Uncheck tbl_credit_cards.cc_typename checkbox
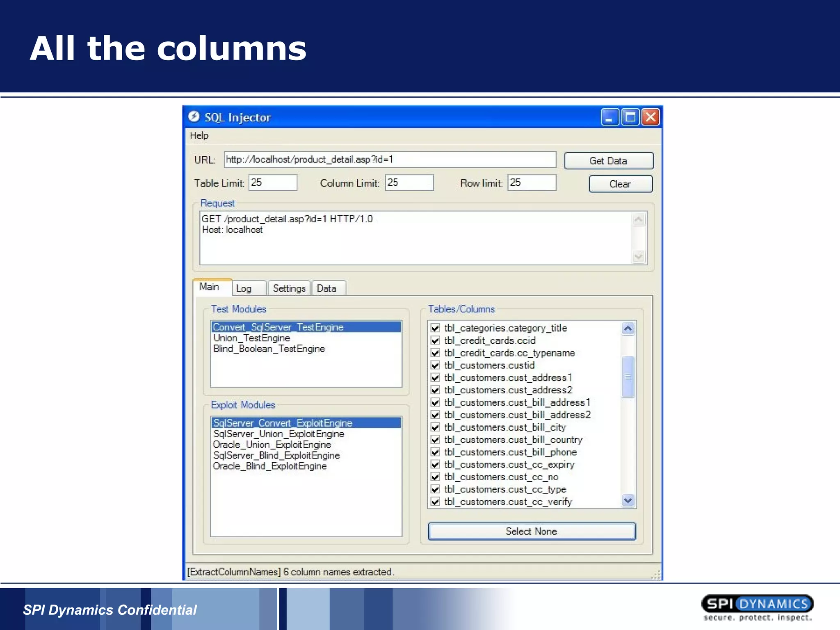The height and width of the screenshot is (630, 840). (436, 353)
